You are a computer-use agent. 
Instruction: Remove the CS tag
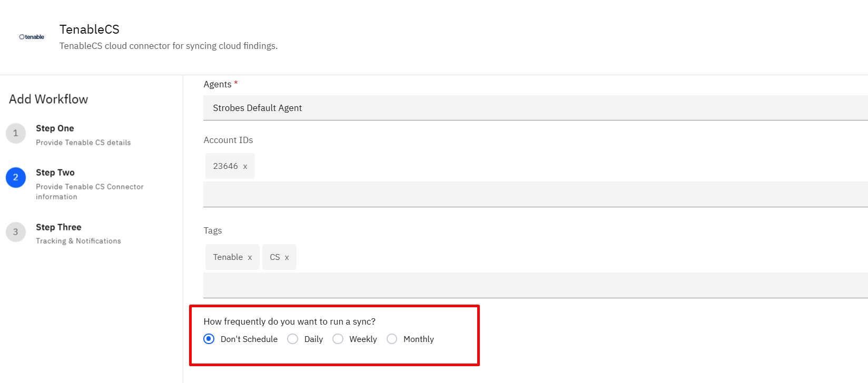[x=287, y=257]
